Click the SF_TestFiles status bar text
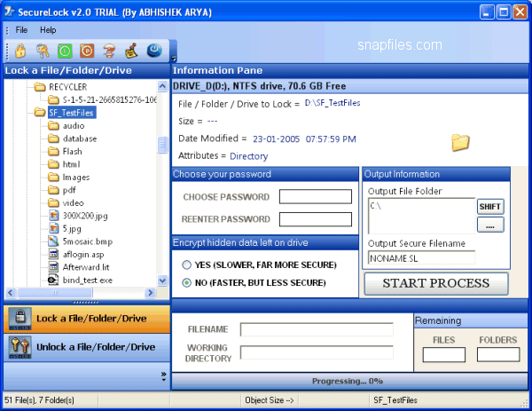Screen dimensions: 532x411 [x=395, y=400]
